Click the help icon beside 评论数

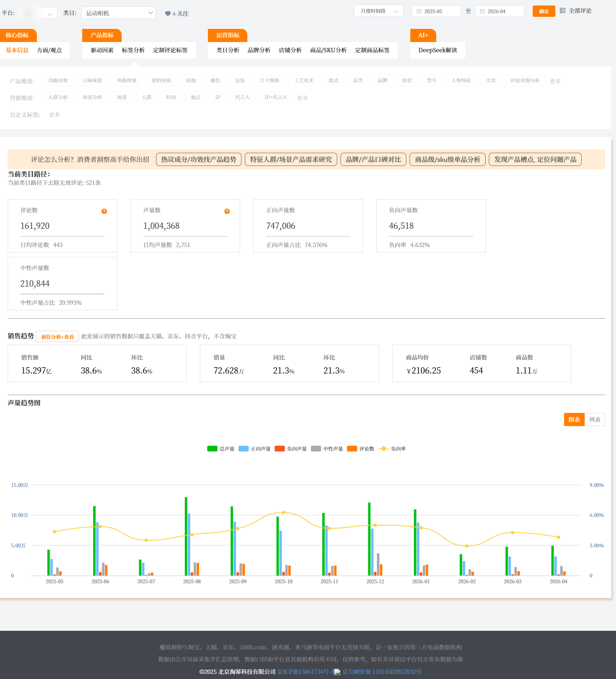(x=104, y=211)
